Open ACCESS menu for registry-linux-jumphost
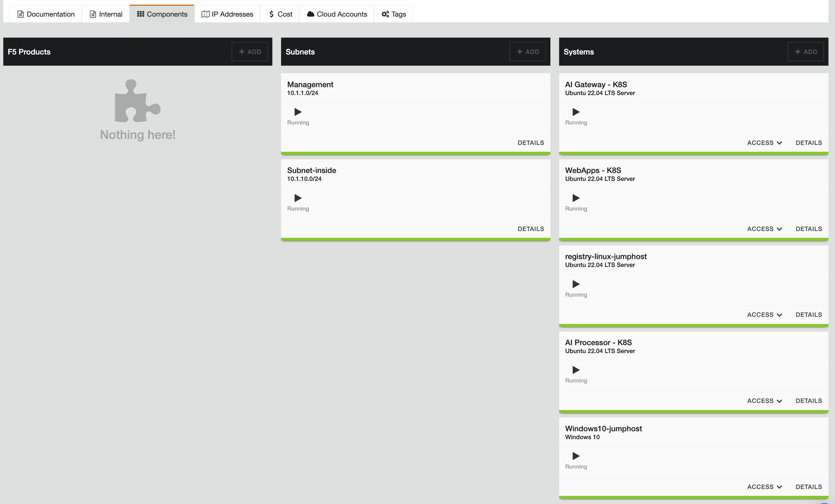The image size is (835, 504). 764,315
